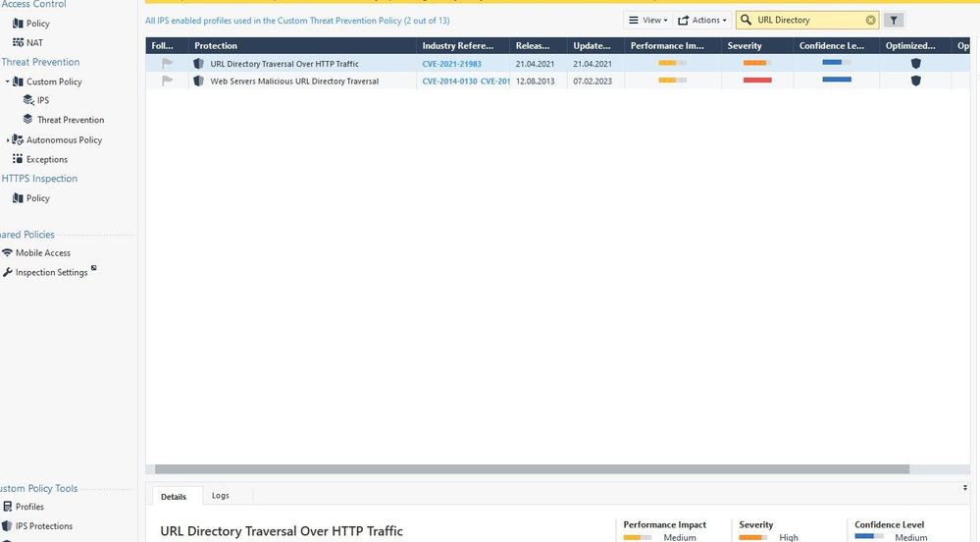The height and width of the screenshot is (542, 980).
Task: Select the Details tab
Action: click(174, 497)
